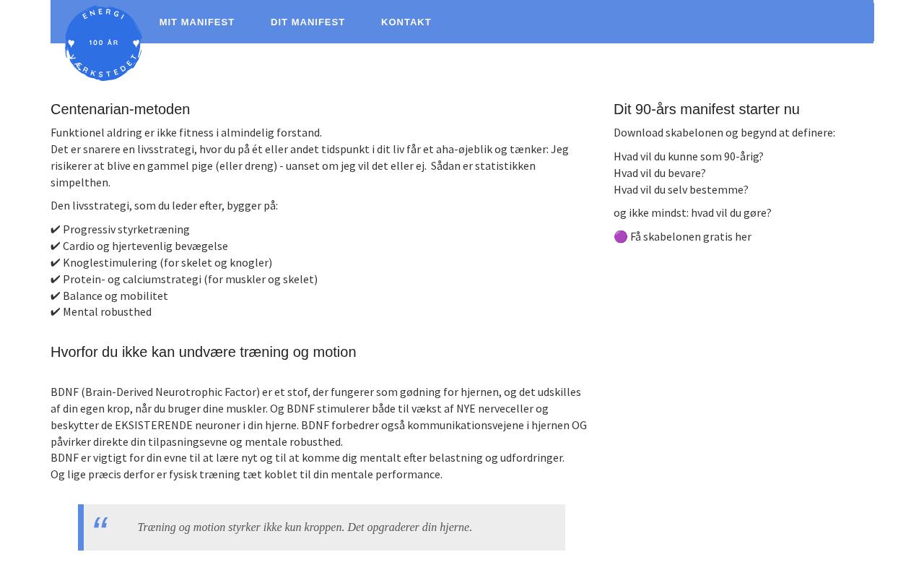Viewport: 924px width, 578px height.
Task: Click the "Dit 90-års manifest starter nu" heading
Action: pos(706,109)
